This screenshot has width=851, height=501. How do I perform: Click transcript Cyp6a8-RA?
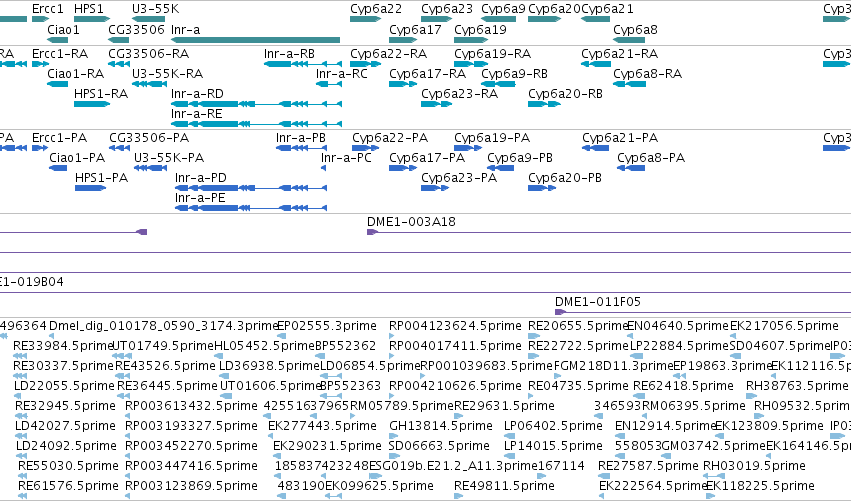[647, 73]
